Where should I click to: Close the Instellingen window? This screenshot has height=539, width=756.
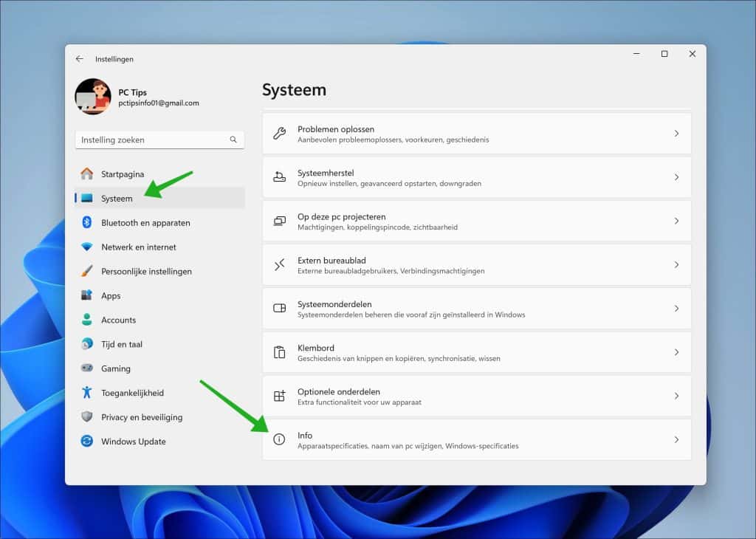coord(693,54)
